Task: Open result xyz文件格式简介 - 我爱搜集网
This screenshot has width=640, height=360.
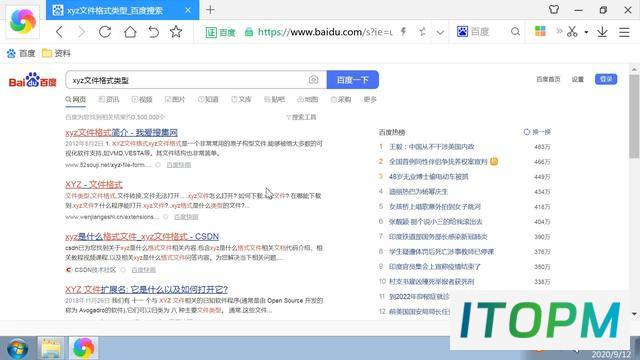Action: [121, 132]
